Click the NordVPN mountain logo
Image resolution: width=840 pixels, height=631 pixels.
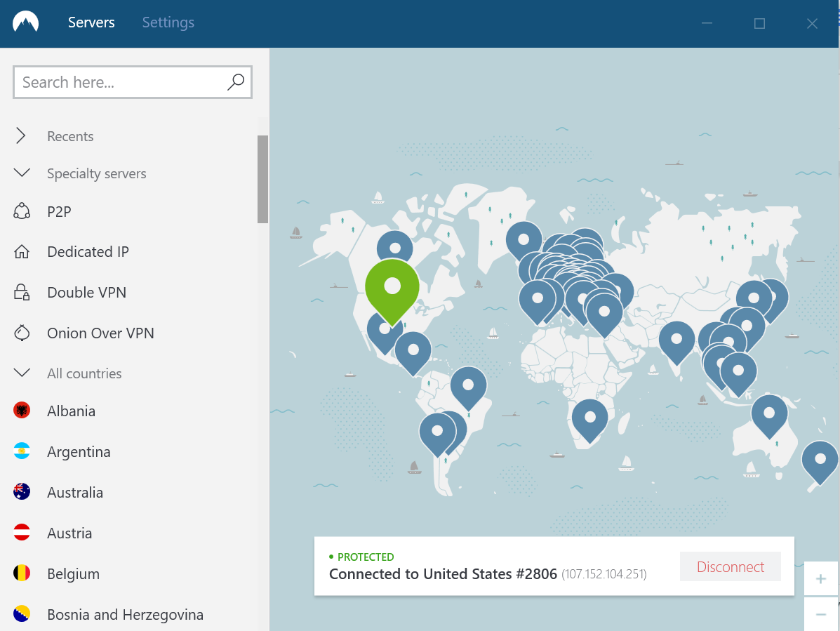26,22
